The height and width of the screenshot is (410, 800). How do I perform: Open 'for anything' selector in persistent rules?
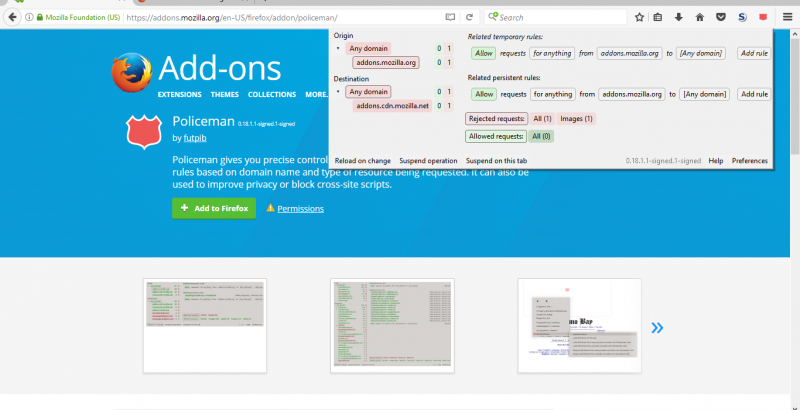[x=553, y=94]
